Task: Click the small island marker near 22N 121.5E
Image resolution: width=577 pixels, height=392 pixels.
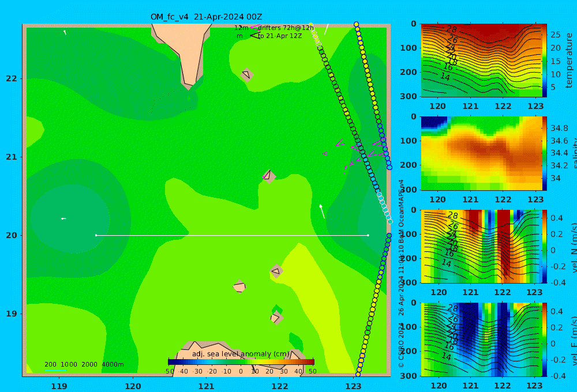Action: click(x=246, y=75)
